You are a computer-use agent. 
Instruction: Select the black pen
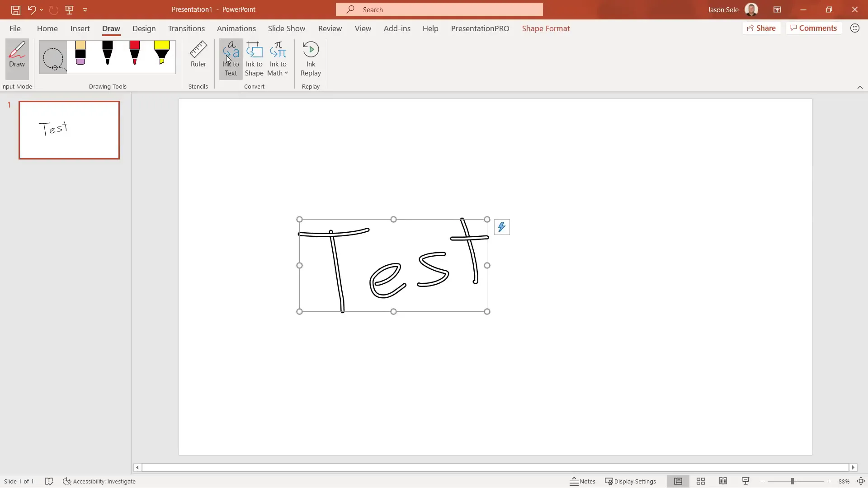[x=108, y=53]
